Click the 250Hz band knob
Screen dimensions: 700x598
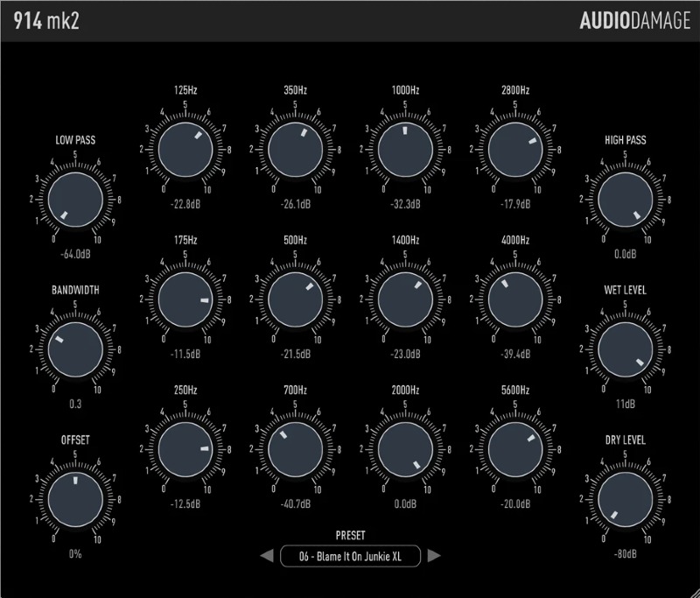click(x=185, y=450)
